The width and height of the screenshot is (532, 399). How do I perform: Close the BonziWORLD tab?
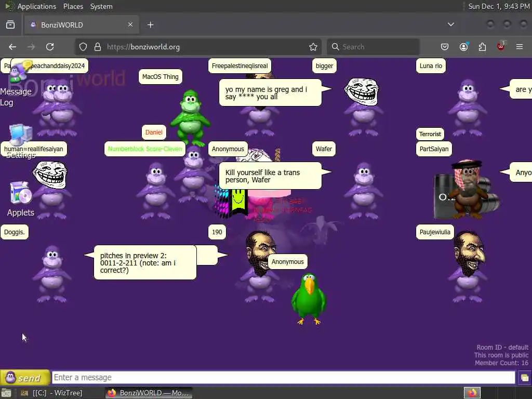130,24
